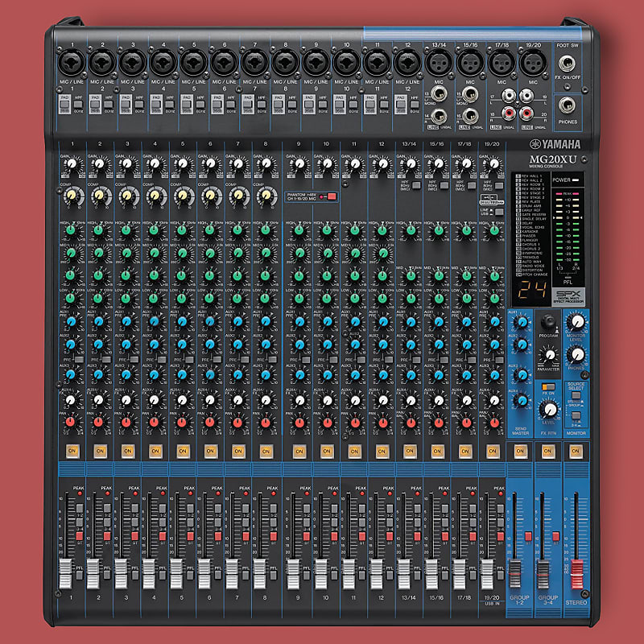
Task: Click the channel 17/18 PAN/BAL knob
Action: pos(467,422)
